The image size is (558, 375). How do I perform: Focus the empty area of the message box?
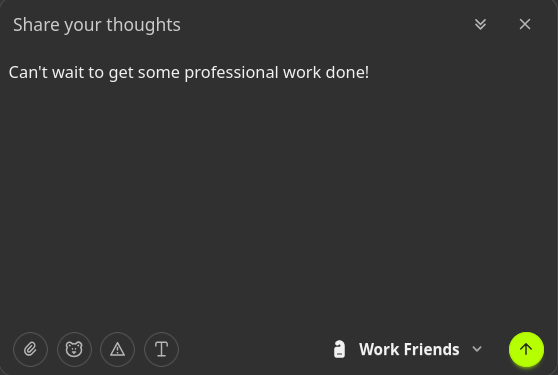(x=279, y=199)
